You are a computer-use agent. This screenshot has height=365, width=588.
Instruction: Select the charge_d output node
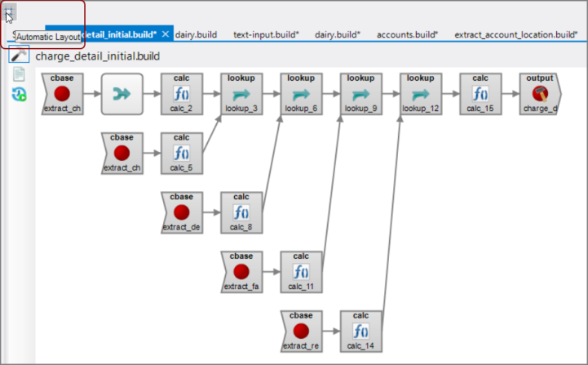[540, 94]
